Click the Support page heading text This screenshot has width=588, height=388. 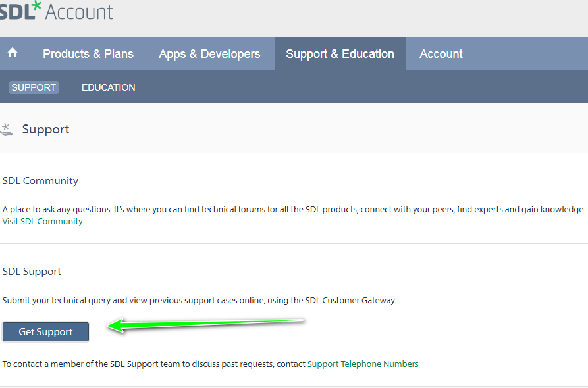coord(45,129)
